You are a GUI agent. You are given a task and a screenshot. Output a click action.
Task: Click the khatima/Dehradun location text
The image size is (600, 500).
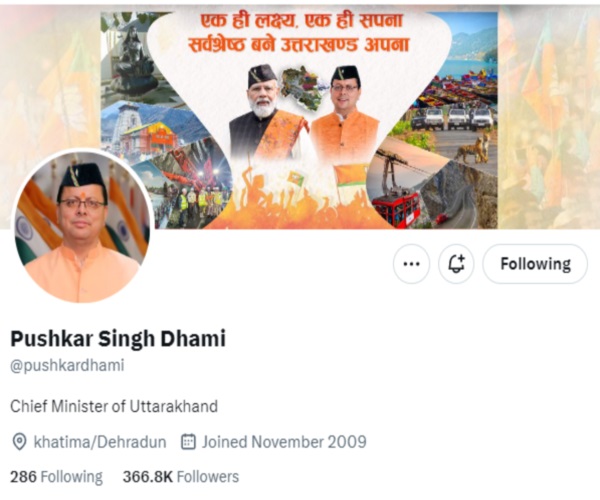click(x=100, y=442)
